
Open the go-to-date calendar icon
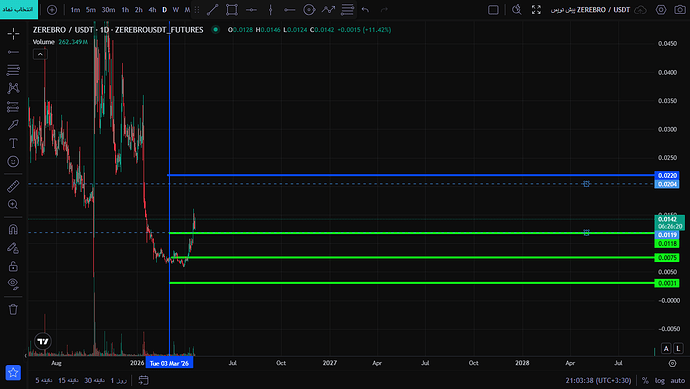143,380
